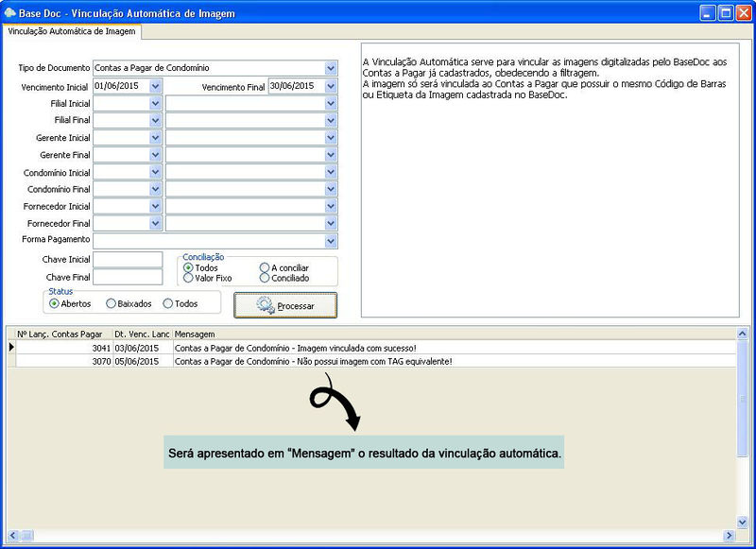Open the Vencimento Final date picker arrow

tap(330, 86)
